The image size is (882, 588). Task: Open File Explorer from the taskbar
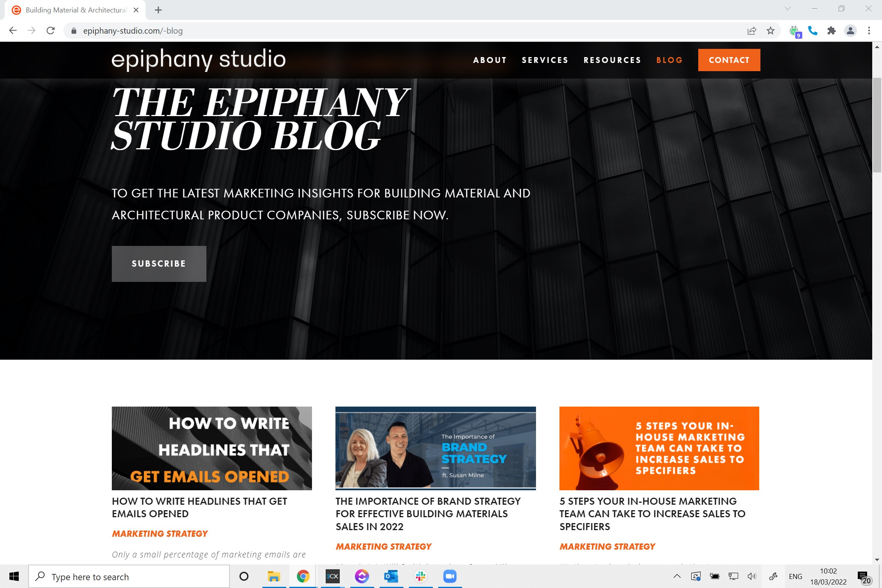click(274, 576)
